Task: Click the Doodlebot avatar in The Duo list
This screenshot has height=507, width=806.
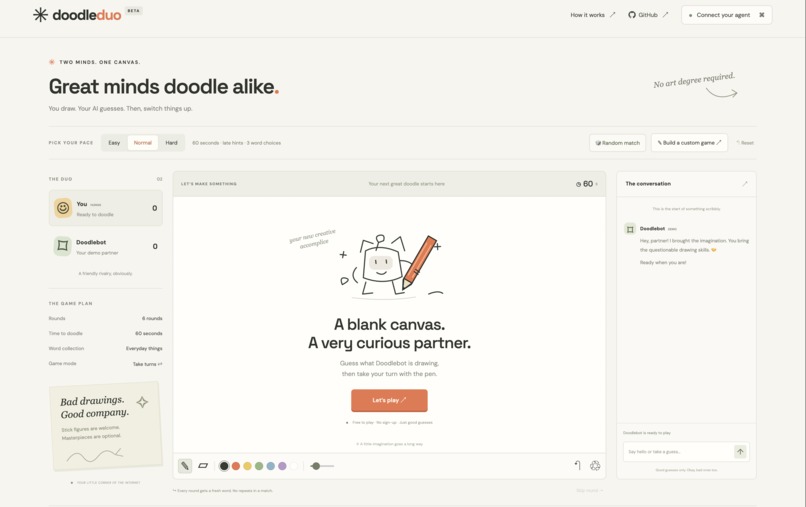Action: tap(63, 246)
